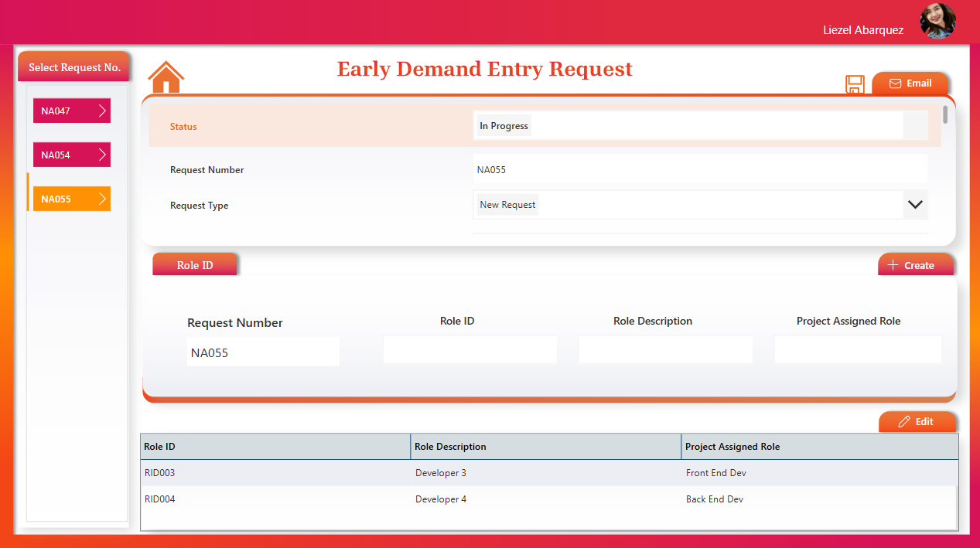Click the arrow chevron beside NA047
The width and height of the screenshot is (980, 548).
pos(103,111)
